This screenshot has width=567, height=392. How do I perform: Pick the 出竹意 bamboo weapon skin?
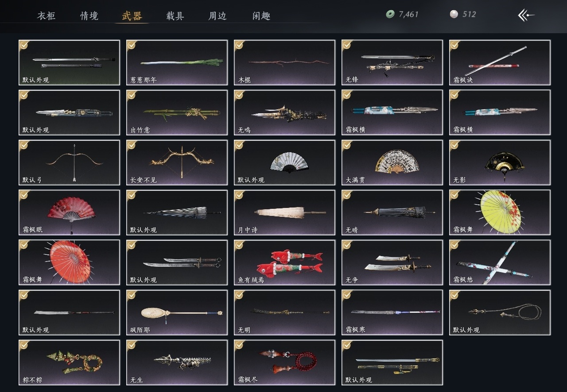pos(177,112)
